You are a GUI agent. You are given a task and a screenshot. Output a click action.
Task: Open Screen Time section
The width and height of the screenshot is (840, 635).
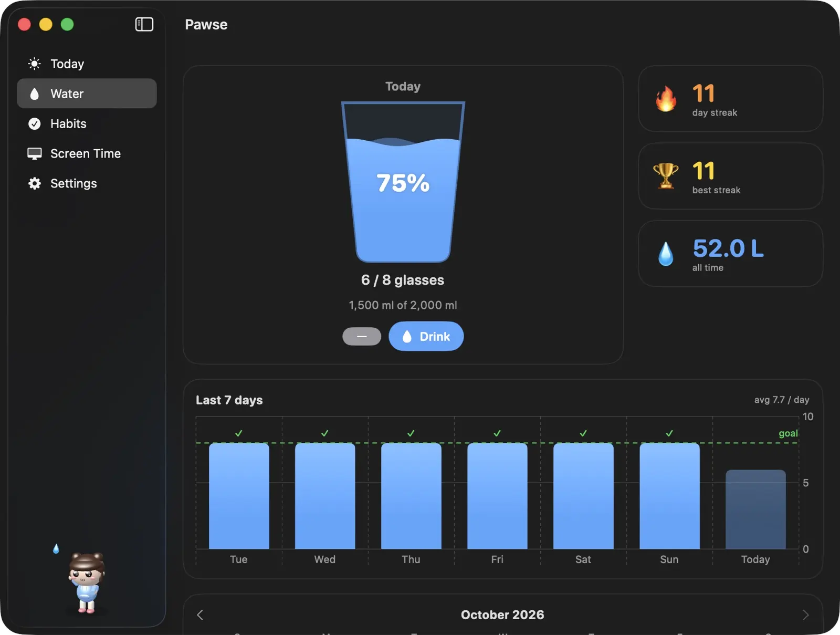point(87,153)
